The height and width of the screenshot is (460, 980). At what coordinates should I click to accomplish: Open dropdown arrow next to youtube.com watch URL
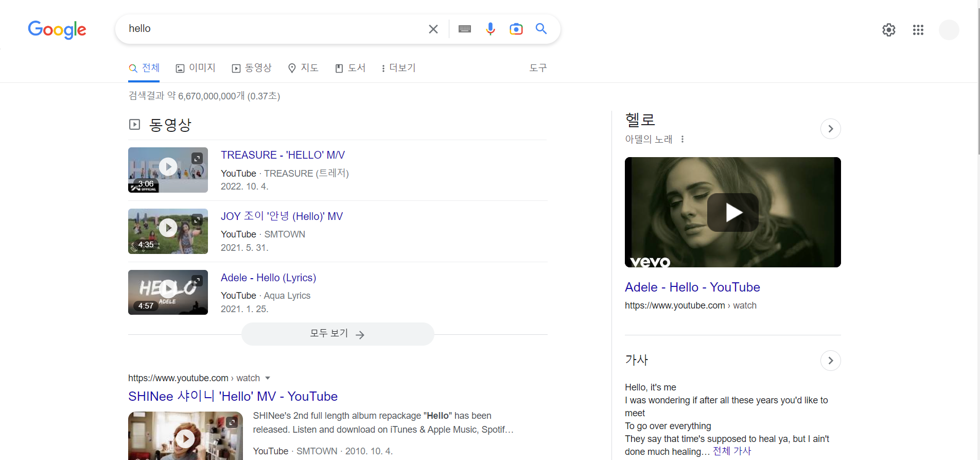pyautogui.click(x=268, y=378)
